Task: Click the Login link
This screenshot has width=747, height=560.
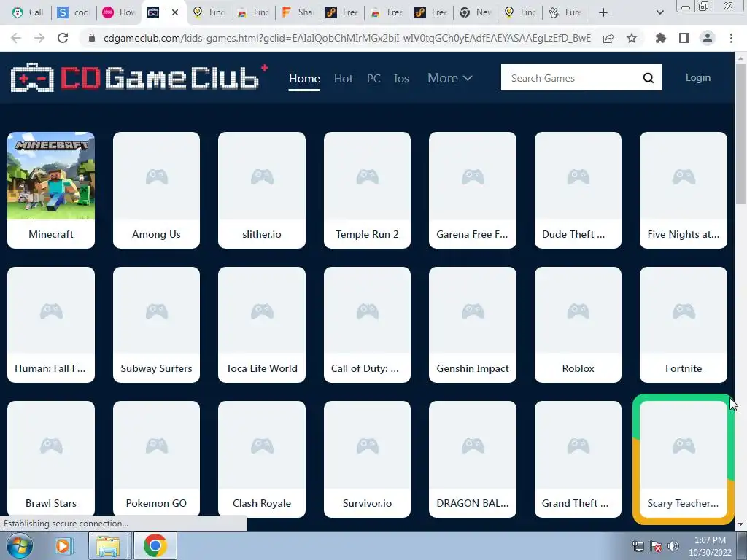Action: pos(698,77)
